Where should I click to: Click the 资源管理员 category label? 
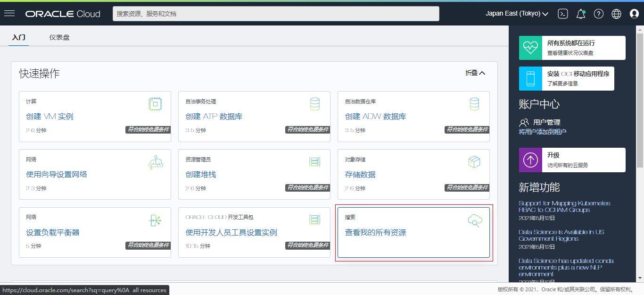tap(198, 160)
